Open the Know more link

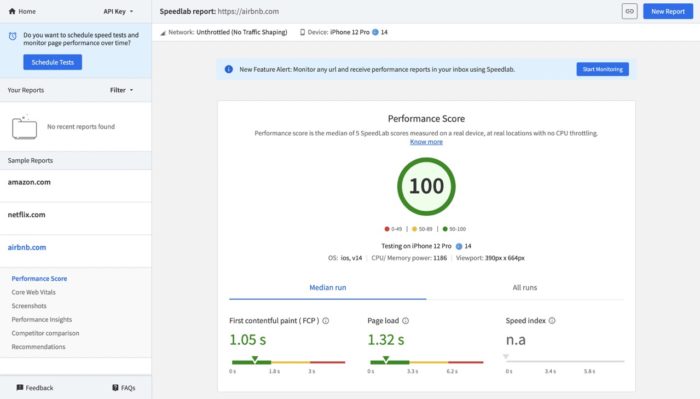point(426,141)
